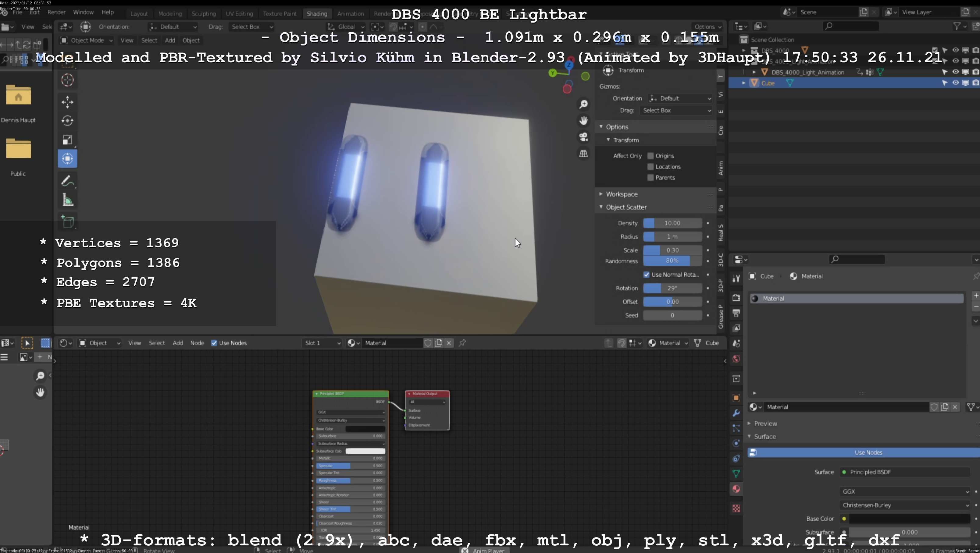This screenshot has height=553, width=980.
Task: Click the node editor zoom icon
Action: point(40,376)
